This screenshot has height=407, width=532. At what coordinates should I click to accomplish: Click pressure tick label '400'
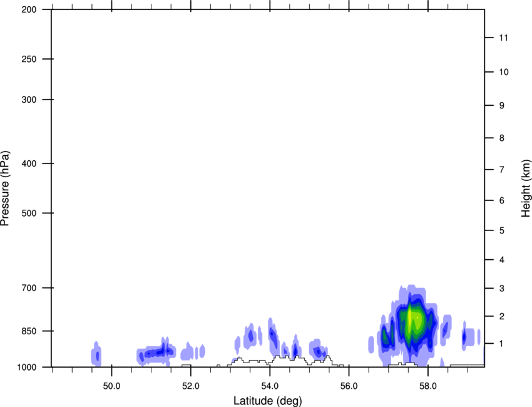[29, 163]
